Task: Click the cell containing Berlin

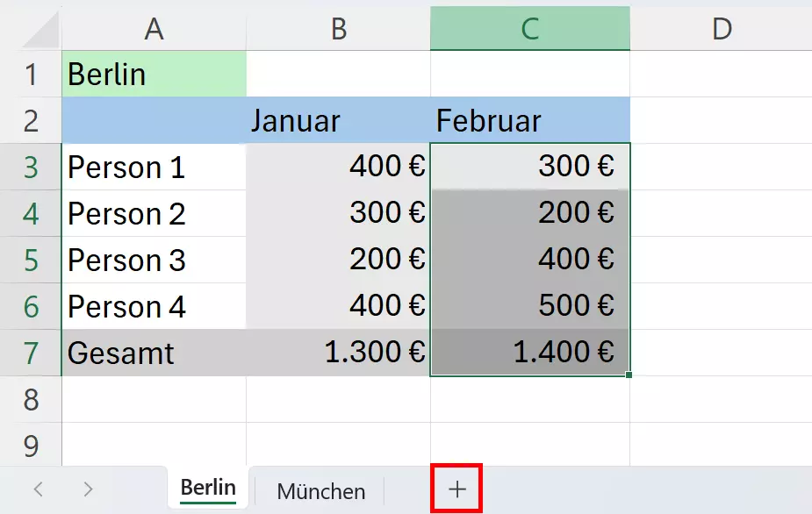Action: tap(154, 75)
